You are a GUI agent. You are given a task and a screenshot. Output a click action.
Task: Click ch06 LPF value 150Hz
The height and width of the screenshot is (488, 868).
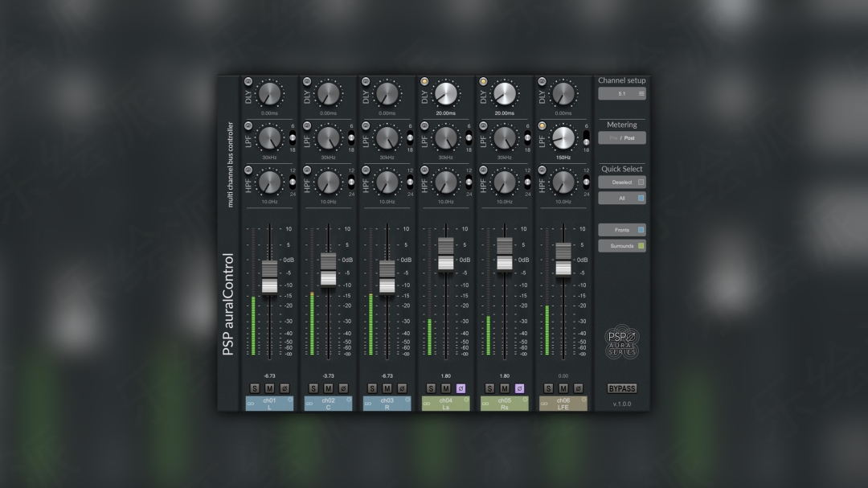(x=563, y=158)
